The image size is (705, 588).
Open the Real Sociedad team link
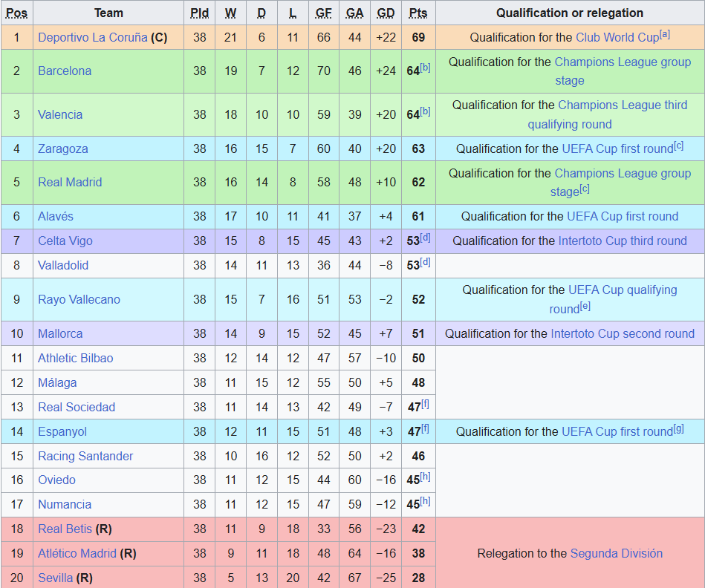[77, 407]
